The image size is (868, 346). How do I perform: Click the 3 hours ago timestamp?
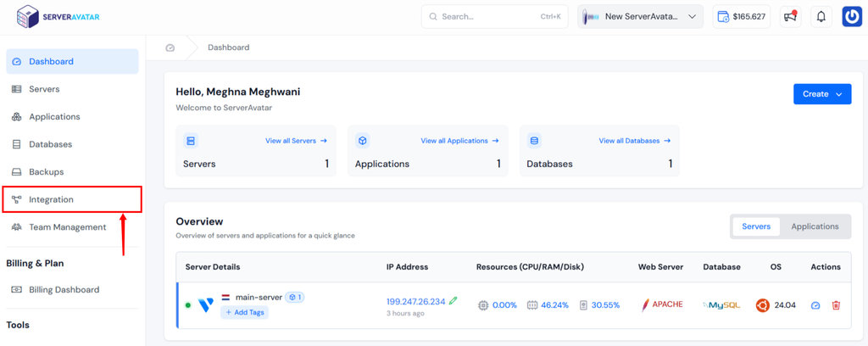[x=405, y=313]
